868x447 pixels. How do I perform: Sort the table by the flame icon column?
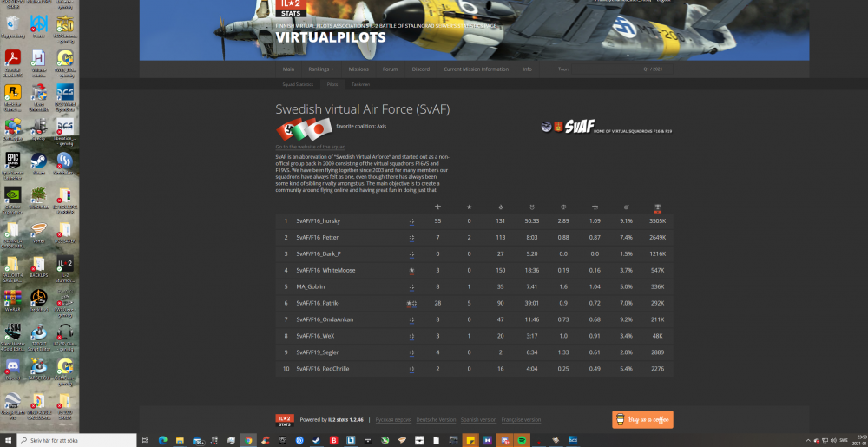click(x=501, y=207)
